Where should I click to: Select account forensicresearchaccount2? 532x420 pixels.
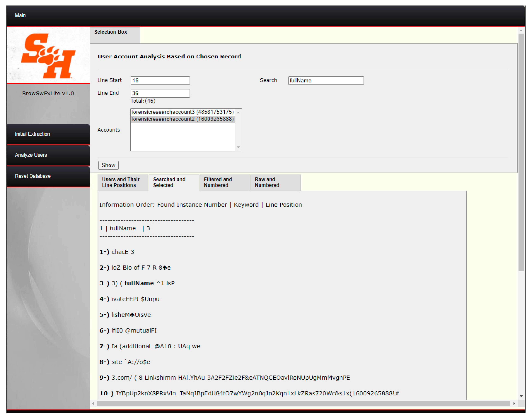pyautogui.click(x=182, y=119)
